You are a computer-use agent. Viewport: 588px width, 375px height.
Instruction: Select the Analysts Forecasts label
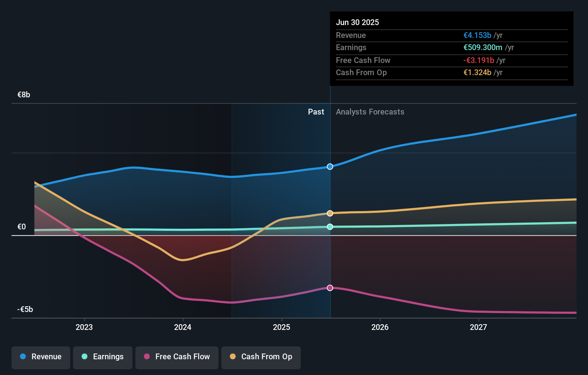coord(370,112)
